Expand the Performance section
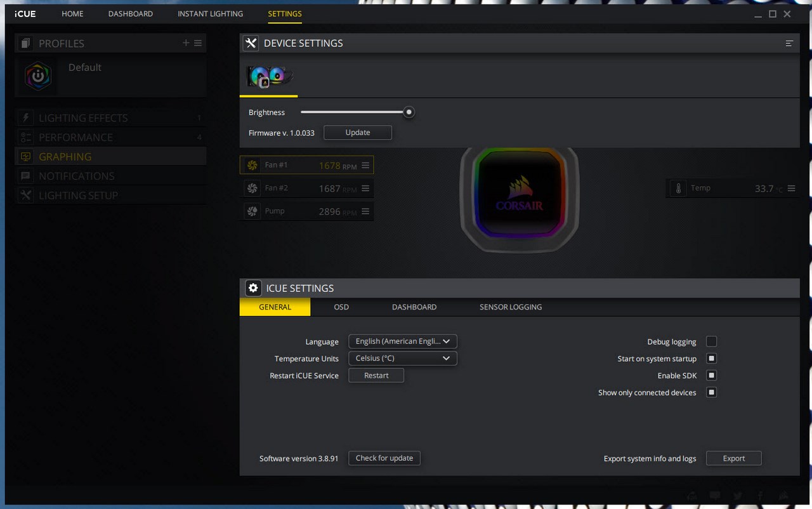Screen dimensions: 812x509 [110, 137]
